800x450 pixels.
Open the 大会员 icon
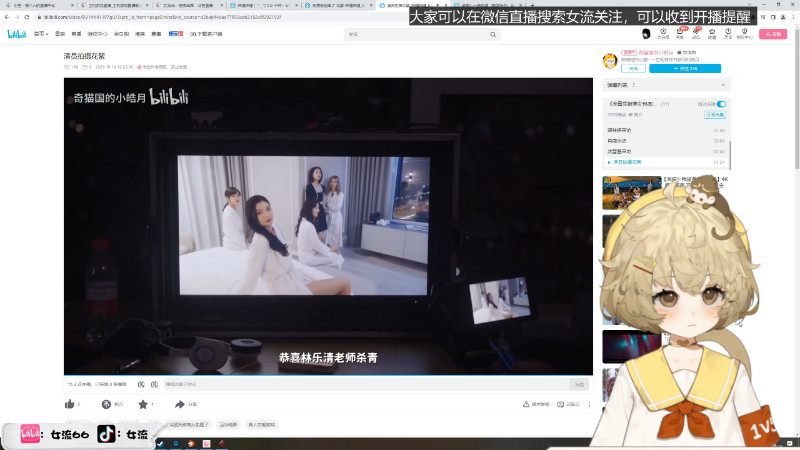663,34
